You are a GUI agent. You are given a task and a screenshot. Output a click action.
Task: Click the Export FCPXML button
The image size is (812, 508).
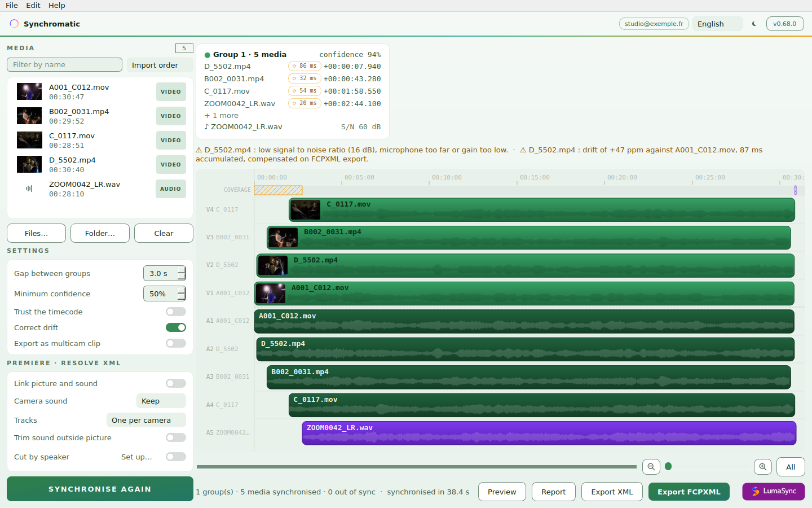pos(689,492)
